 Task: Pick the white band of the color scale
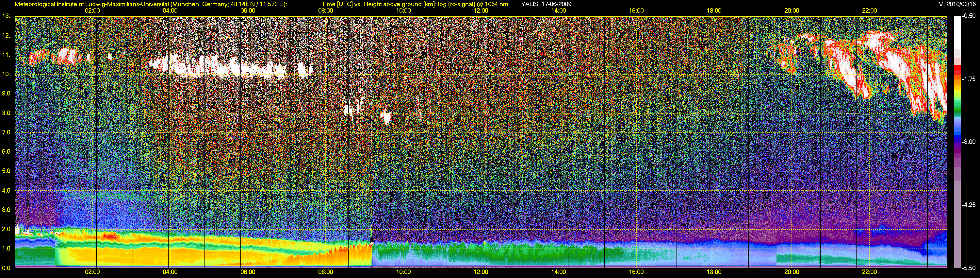(957, 32)
